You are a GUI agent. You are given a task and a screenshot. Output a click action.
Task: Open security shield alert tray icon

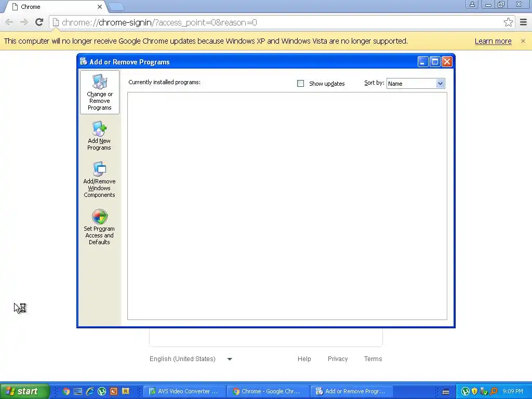[475, 391]
